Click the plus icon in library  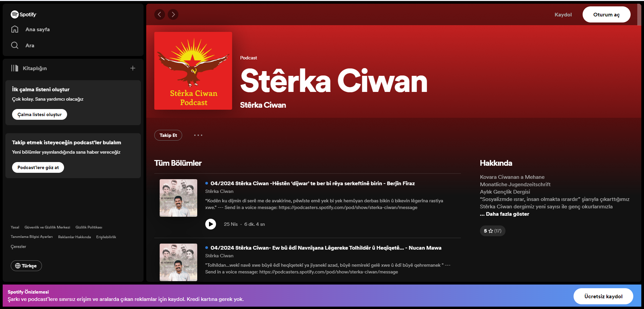click(x=133, y=68)
